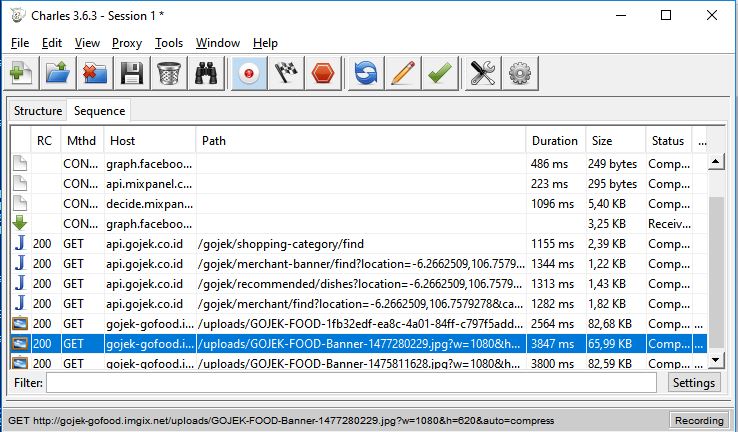Open the Tools menu

pos(169,43)
